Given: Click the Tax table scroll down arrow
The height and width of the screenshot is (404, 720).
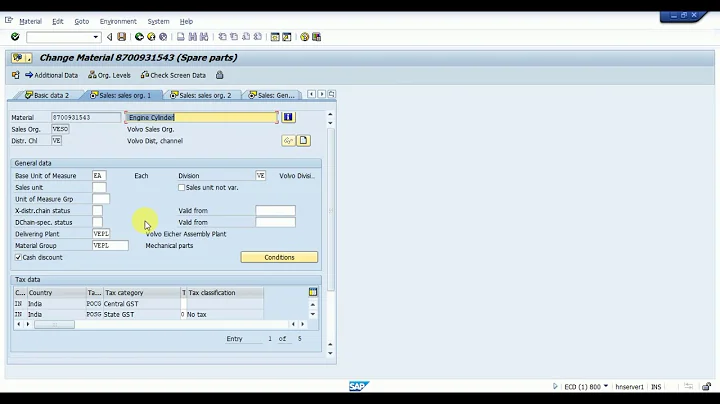Looking at the screenshot, I should 313,314.
